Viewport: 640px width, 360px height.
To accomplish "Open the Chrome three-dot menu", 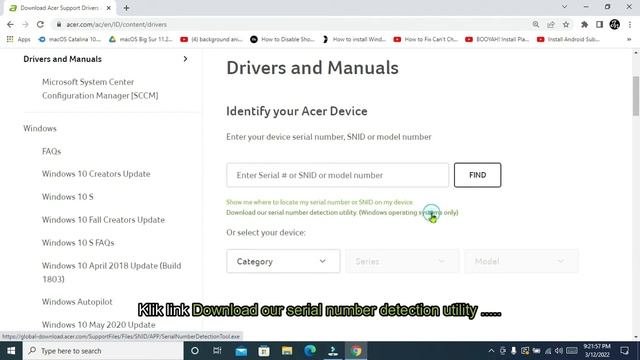I will pyautogui.click(x=630, y=24).
